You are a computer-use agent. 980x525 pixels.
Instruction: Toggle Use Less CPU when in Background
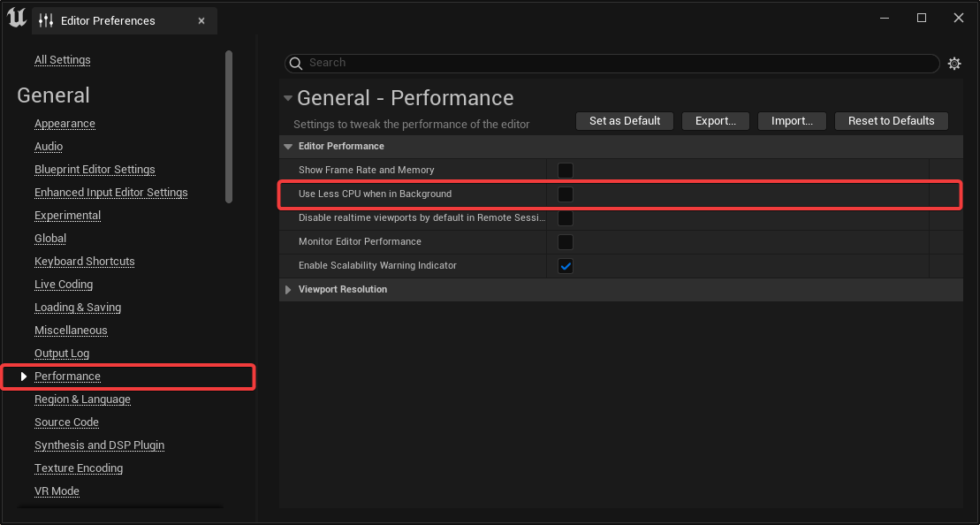click(566, 194)
